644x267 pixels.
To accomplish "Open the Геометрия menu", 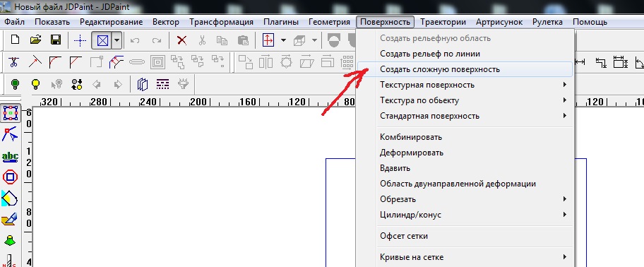I will (x=329, y=22).
